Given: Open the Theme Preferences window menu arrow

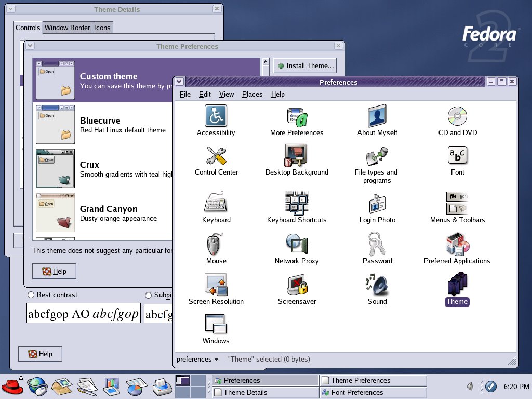Looking at the screenshot, I should 30,46.
